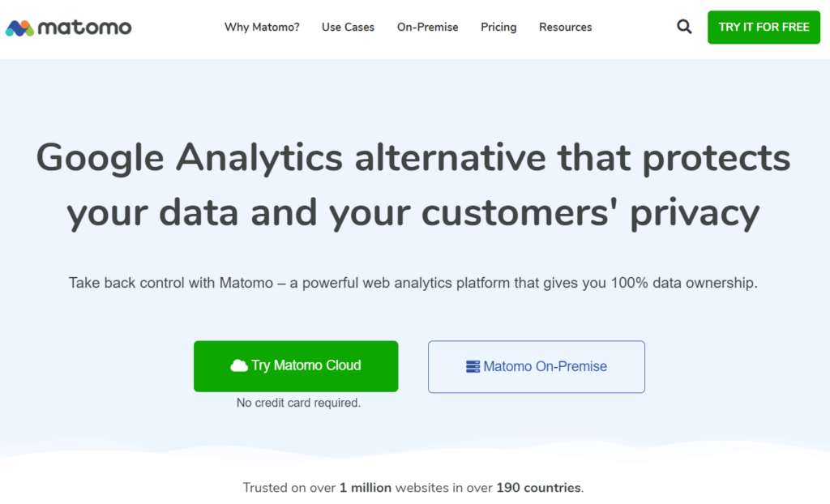The height and width of the screenshot is (504, 830).
Task: Click the 'Take back control with Matomo' paragraph
Action: (413, 283)
